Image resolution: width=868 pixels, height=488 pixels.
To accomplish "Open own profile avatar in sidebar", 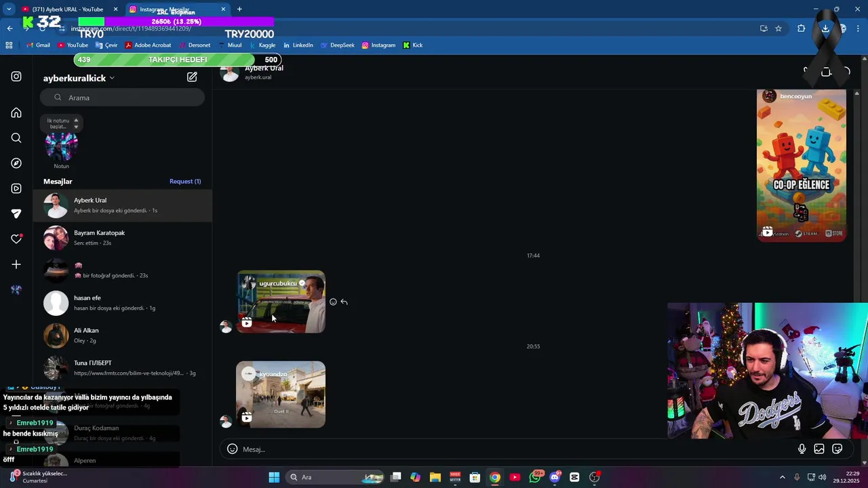I will (x=16, y=289).
